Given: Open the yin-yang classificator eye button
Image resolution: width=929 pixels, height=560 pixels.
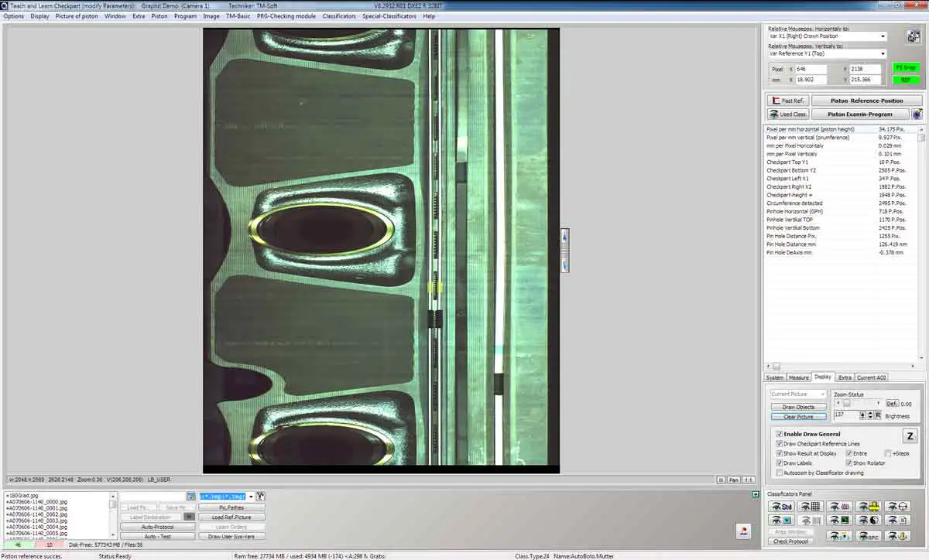Looking at the screenshot, I should tap(868, 521).
